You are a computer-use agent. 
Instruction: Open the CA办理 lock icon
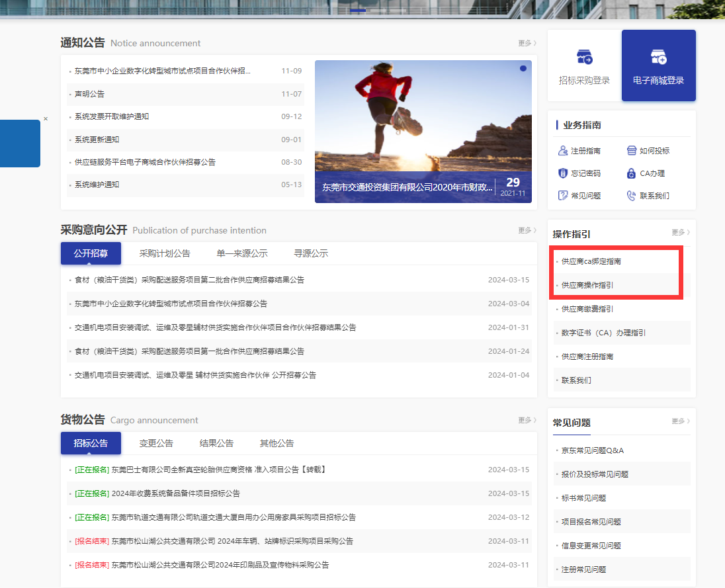(x=631, y=173)
